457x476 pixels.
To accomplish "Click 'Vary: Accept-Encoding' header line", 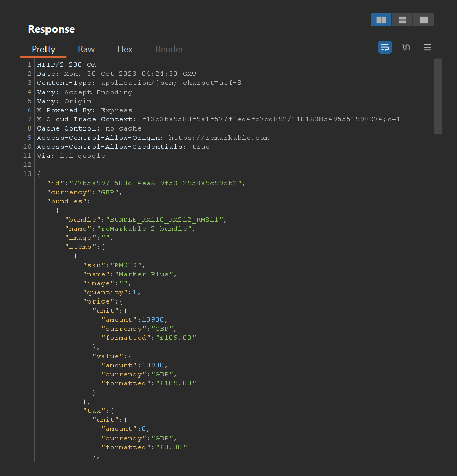I will (84, 92).
